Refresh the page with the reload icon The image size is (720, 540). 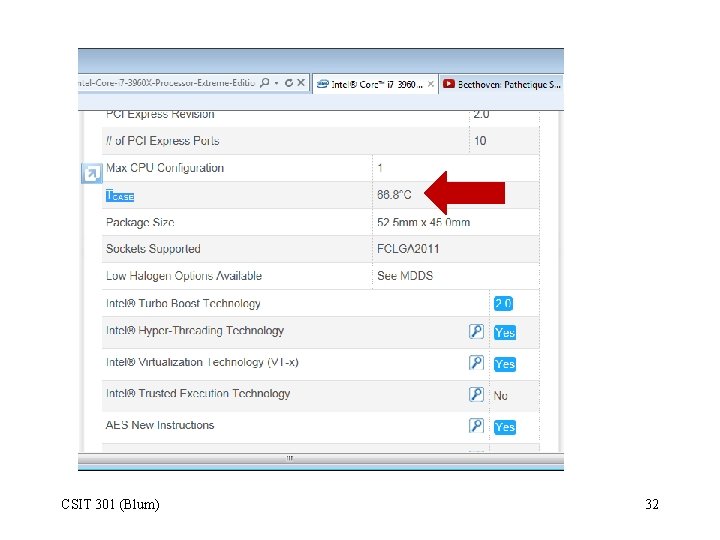click(x=289, y=83)
